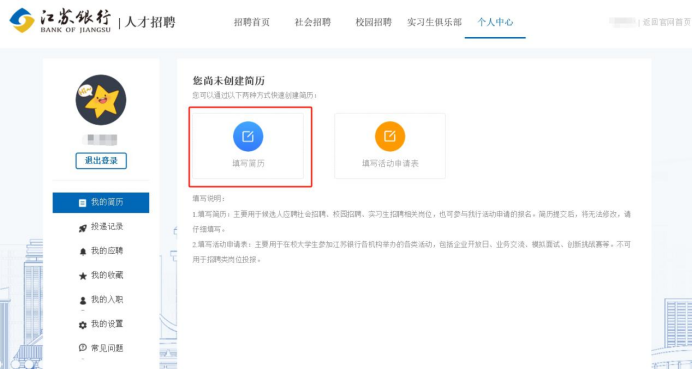Click the 投递记录 rocket icon
692x369 pixels.
click(x=83, y=228)
